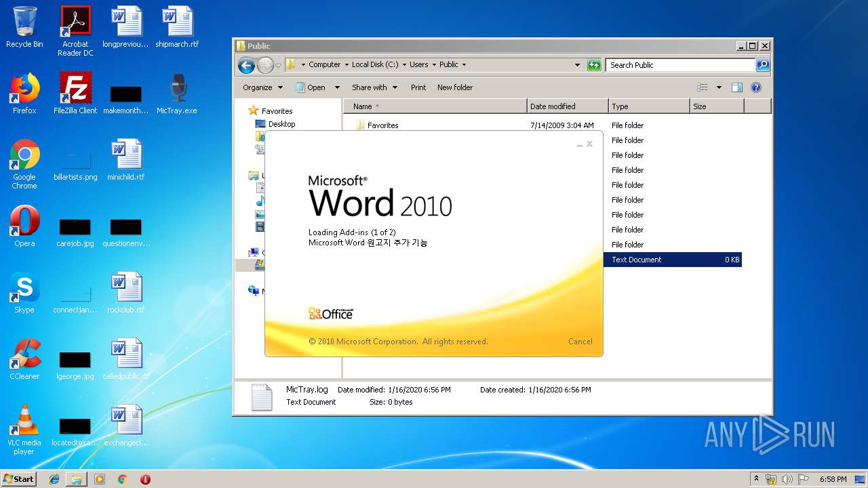Click the Explorer Forward navigation arrow

[x=265, y=65]
